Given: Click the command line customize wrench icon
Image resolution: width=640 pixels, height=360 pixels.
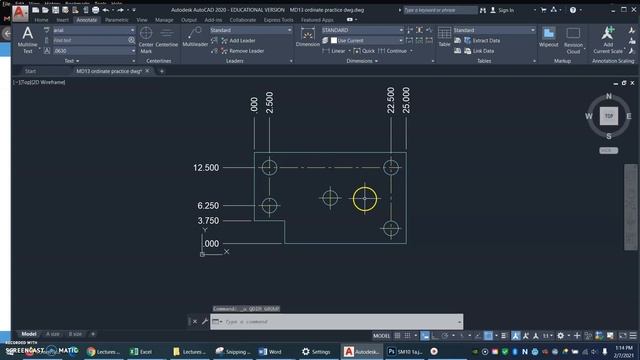Looking at the screenshot, I should (x=204, y=322).
